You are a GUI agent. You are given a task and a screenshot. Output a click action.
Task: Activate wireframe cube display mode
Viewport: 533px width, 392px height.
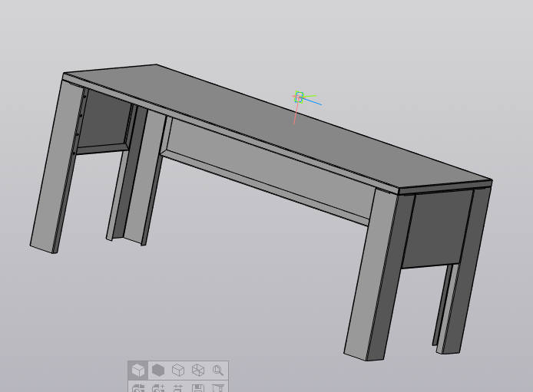pyautogui.click(x=198, y=371)
